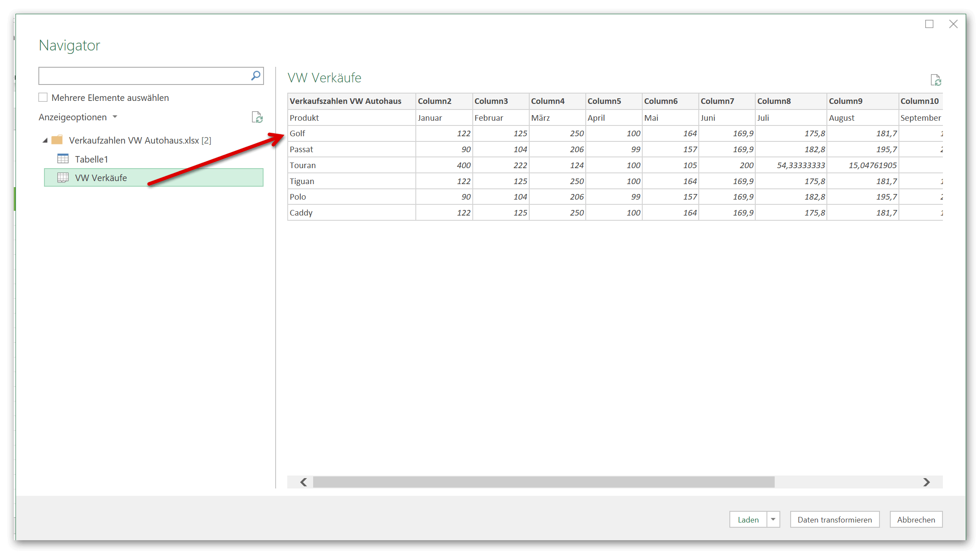The image size is (980, 554).
Task: Click the Column3 header
Action: coord(501,101)
